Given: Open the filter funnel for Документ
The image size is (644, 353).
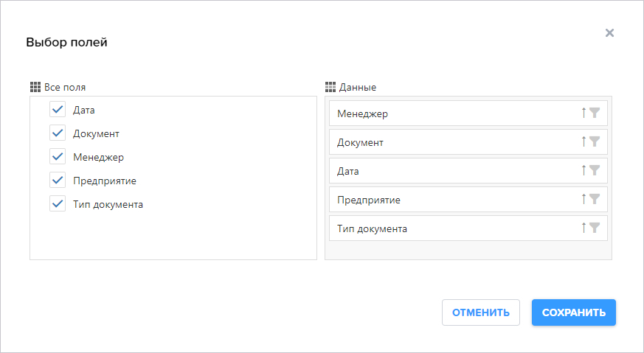Looking at the screenshot, I should 595,141.
